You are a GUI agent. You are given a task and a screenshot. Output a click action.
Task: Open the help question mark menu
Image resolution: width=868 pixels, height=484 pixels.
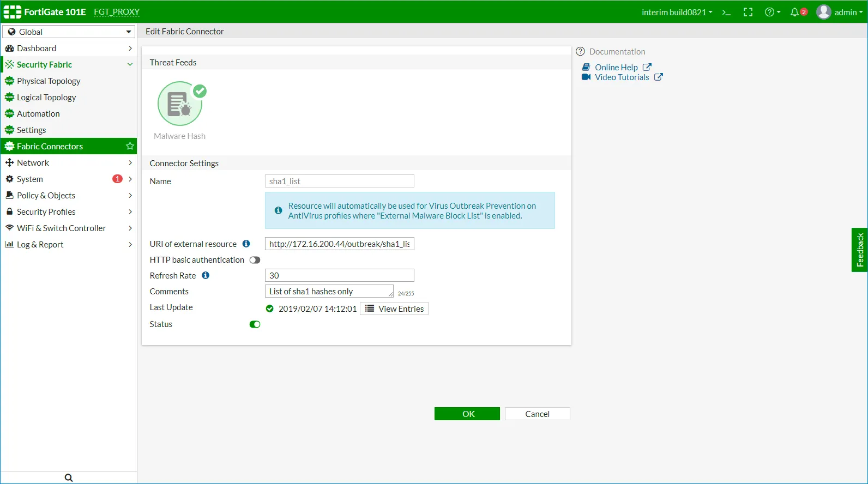pyautogui.click(x=773, y=12)
